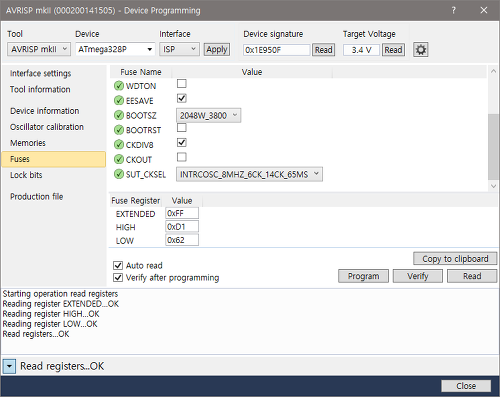Image resolution: width=500 pixels, height=397 pixels.
Task: Click log line Starting operation read registers
Action: [x=60, y=294]
